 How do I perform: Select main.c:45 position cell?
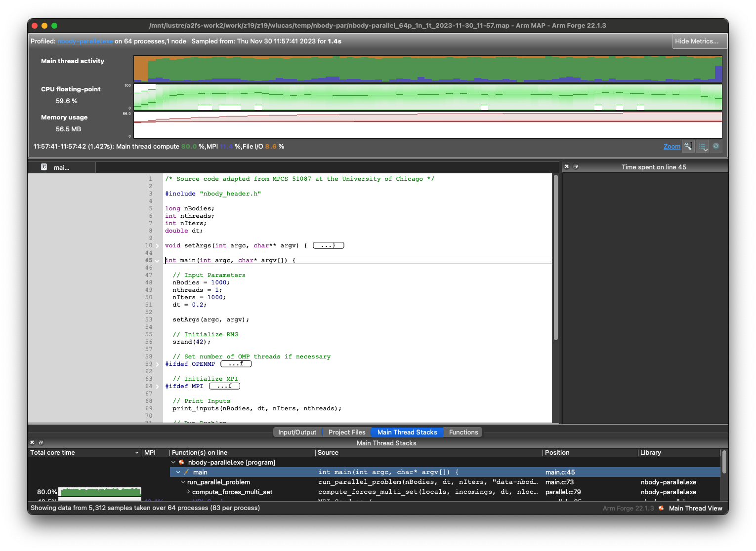(x=560, y=472)
